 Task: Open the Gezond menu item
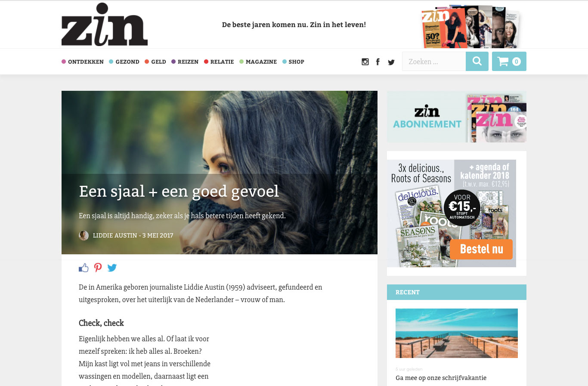(x=124, y=62)
